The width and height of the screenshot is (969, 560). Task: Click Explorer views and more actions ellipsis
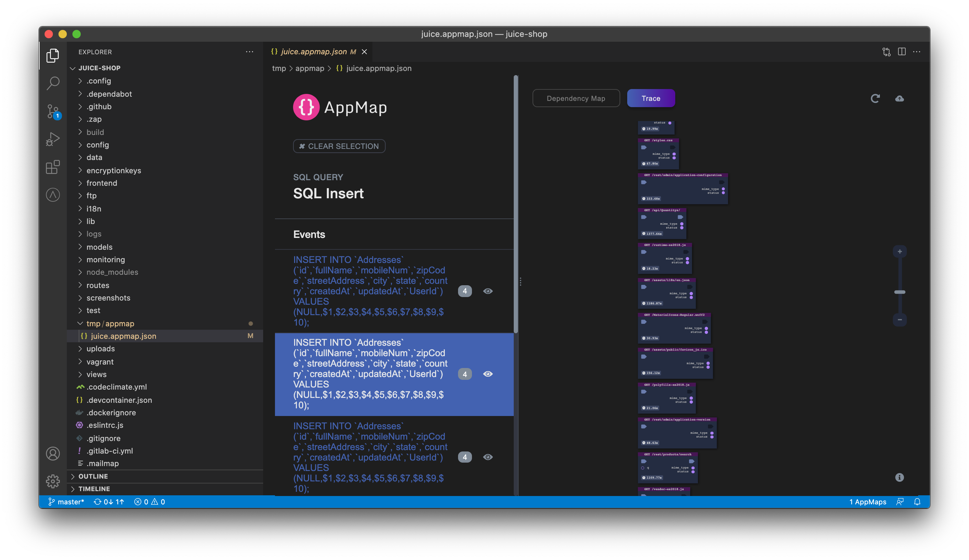coord(250,52)
